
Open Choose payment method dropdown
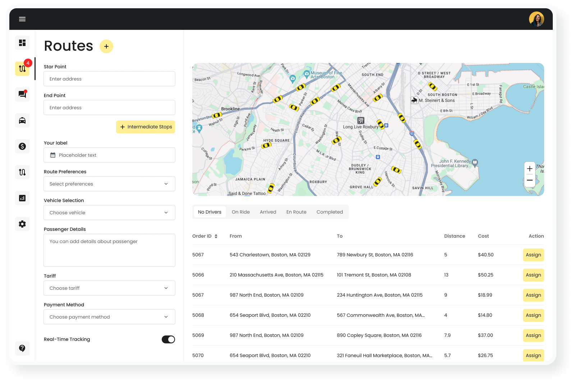coord(110,317)
